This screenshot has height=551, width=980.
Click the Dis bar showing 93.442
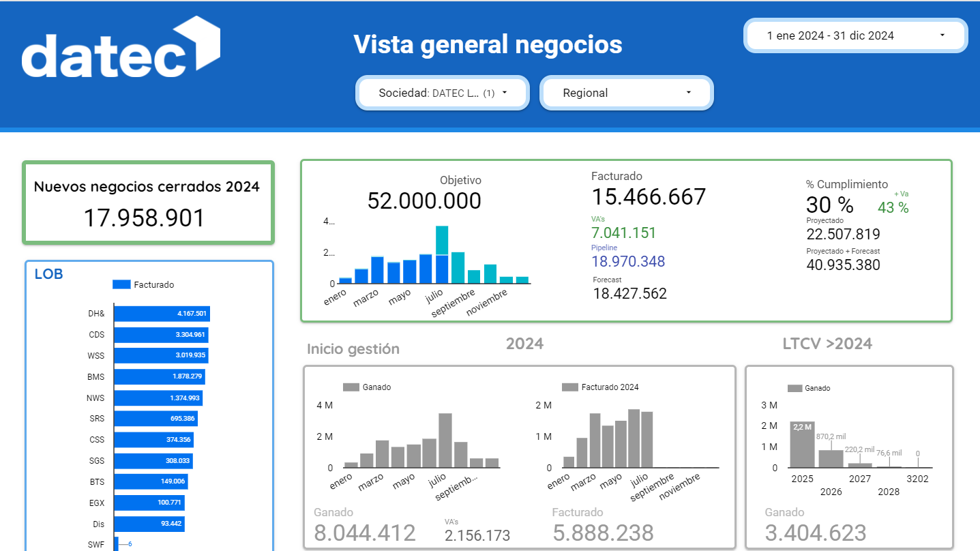pos(149,524)
